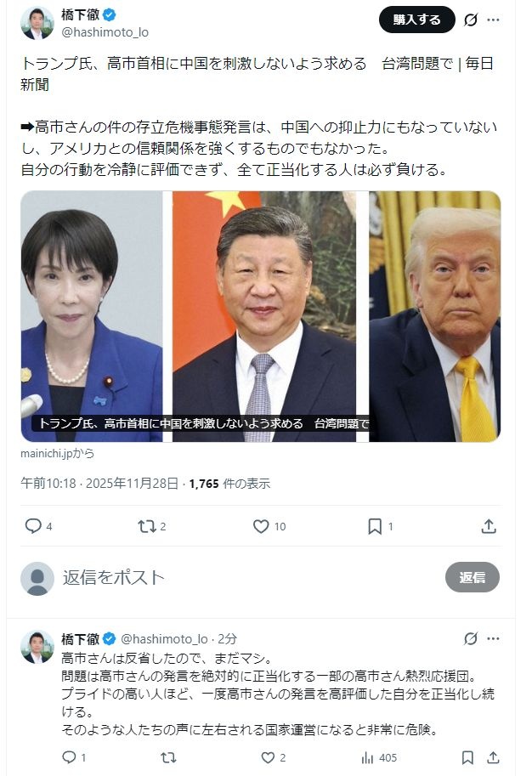Like the reply post

[268, 757]
